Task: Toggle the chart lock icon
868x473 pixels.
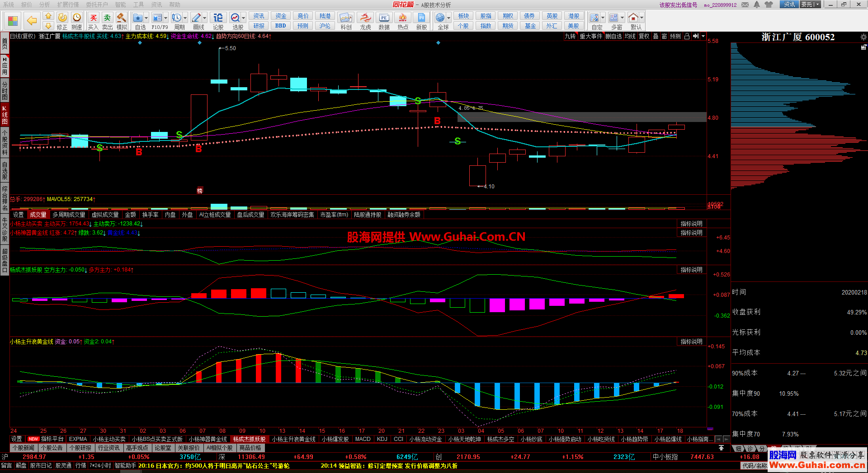Action: 687,36
